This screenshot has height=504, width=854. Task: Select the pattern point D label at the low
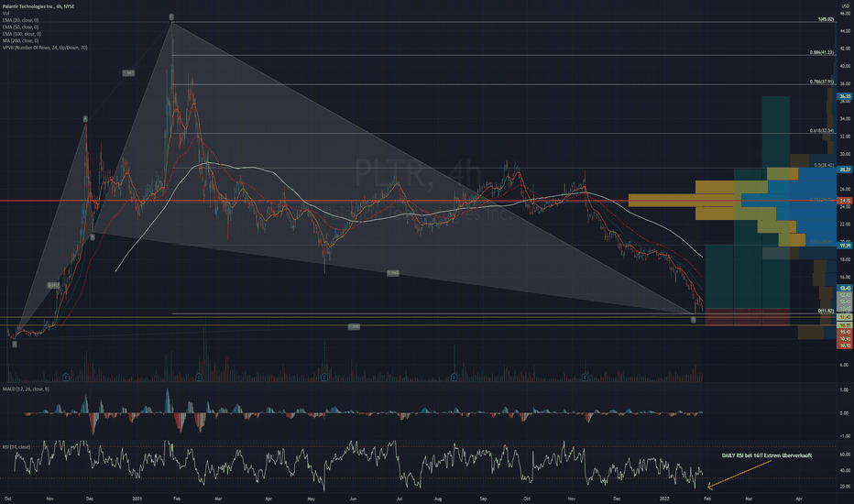[694, 320]
